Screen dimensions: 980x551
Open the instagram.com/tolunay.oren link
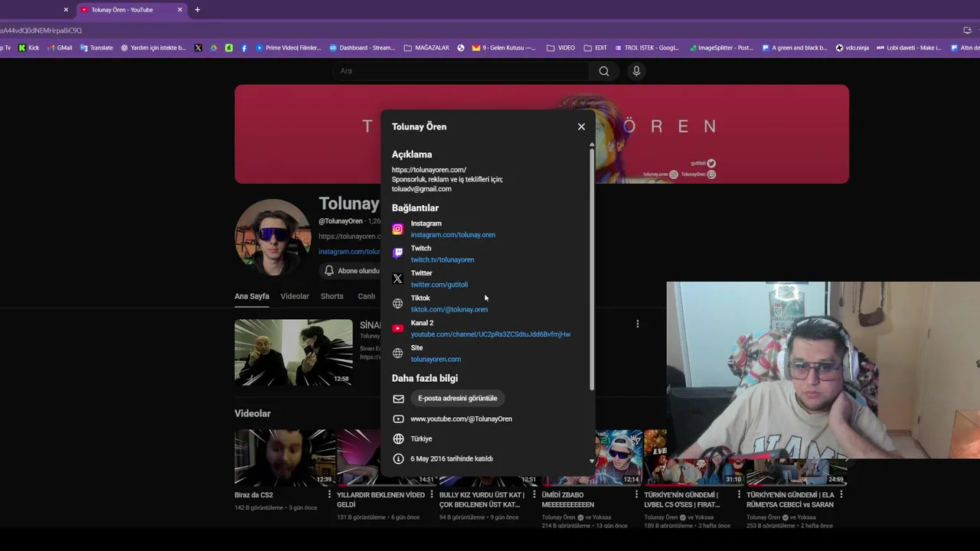[452, 235]
